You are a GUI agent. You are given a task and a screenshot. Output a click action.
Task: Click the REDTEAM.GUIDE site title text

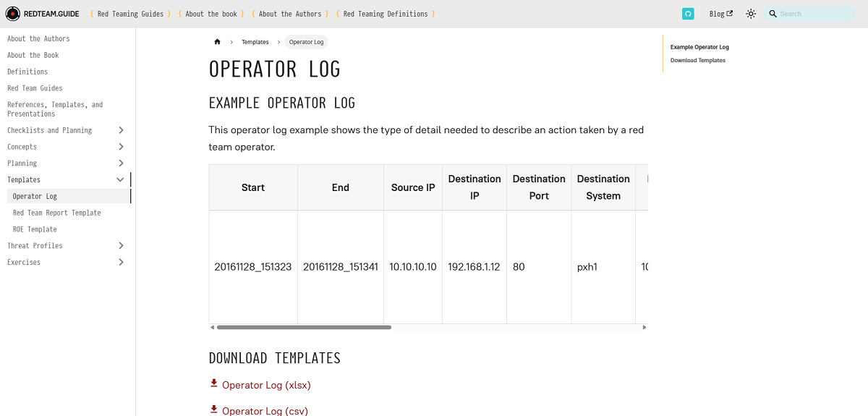pos(51,14)
